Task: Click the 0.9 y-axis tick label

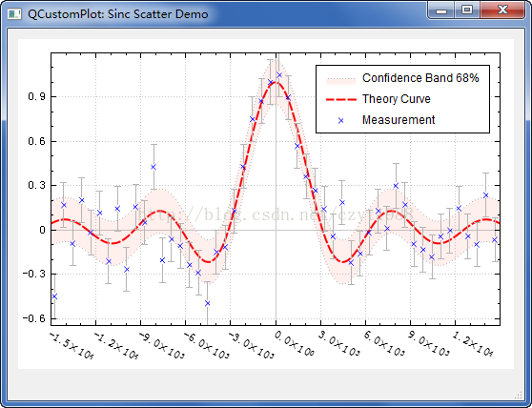Action: click(x=36, y=97)
